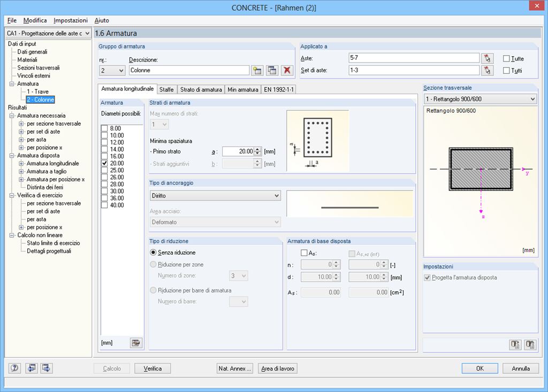The height and width of the screenshot is (392, 548).
Task: Go to previous table with left arrow icon
Action: click(x=32, y=368)
